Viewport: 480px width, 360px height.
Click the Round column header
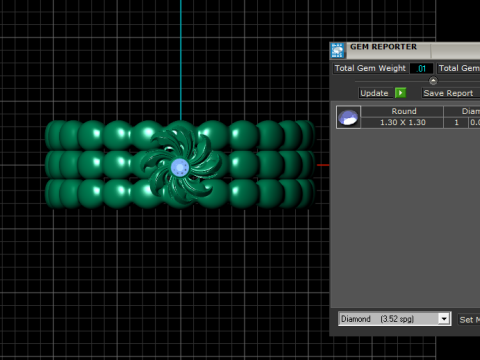[x=402, y=111]
